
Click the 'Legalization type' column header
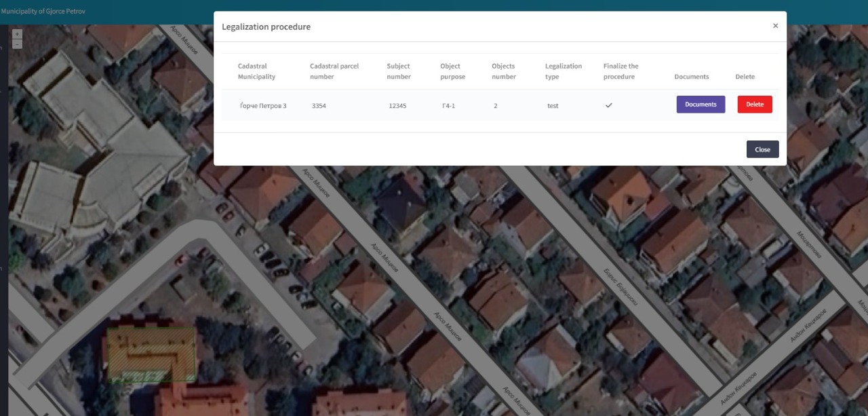564,71
